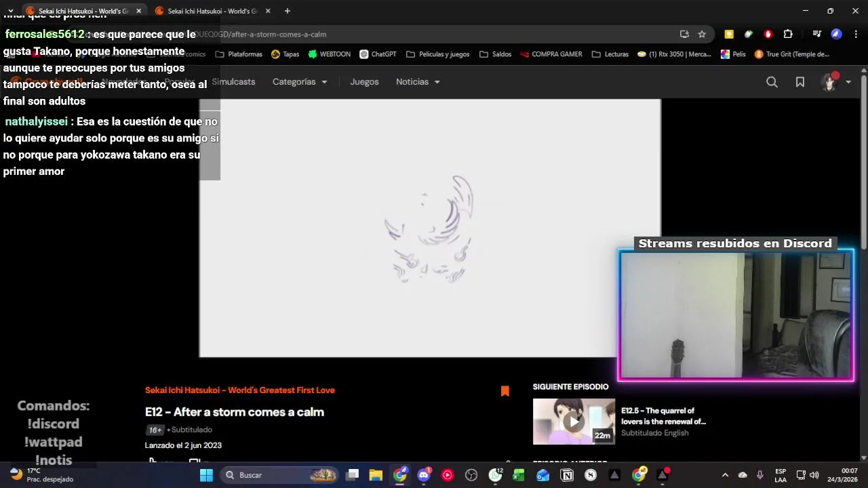Image resolution: width=868 pixels, height=488 pixels.
Task: Go to Simulcasts section
Action: click(233, 82)
